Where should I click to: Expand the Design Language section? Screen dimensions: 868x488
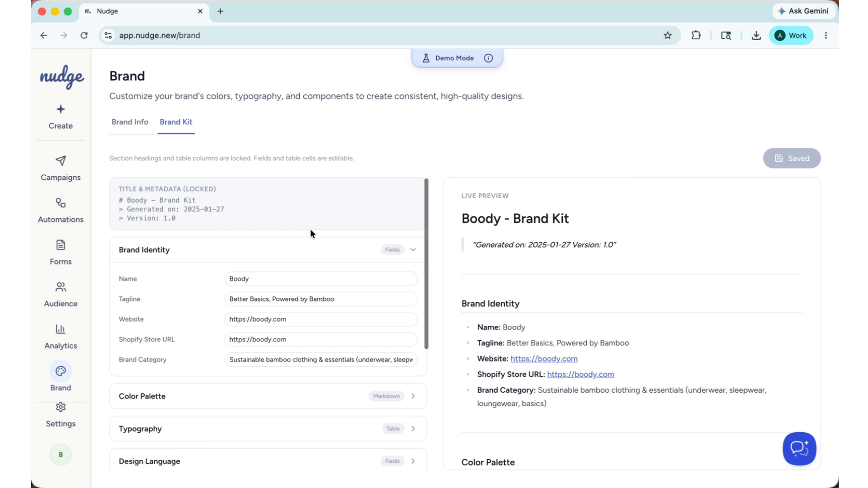[413, 461]
